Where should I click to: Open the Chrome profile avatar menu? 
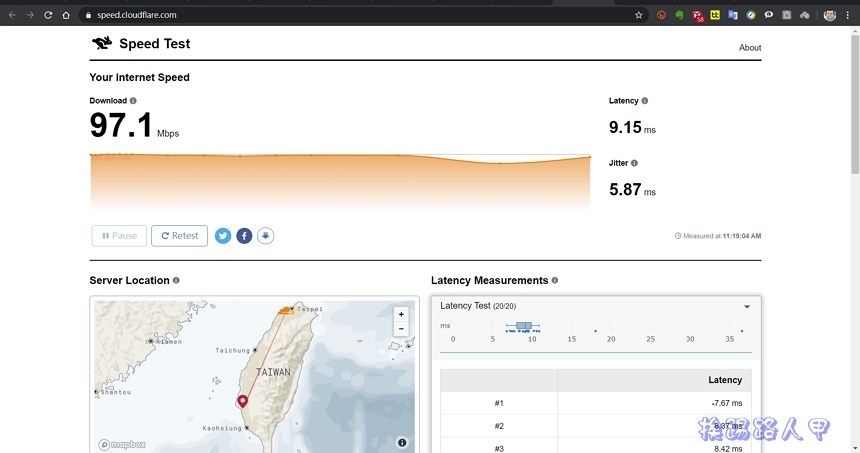pos(829,15)
